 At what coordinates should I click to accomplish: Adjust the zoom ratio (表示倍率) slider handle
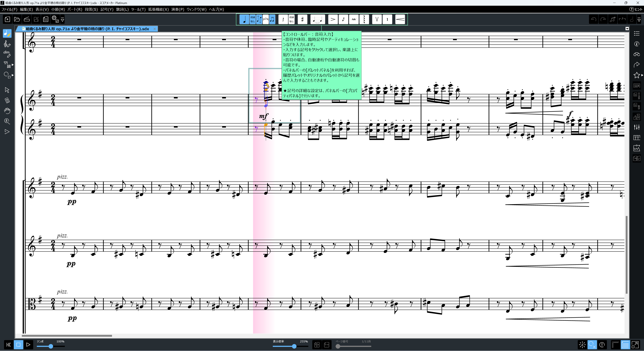tap(294, 346)
